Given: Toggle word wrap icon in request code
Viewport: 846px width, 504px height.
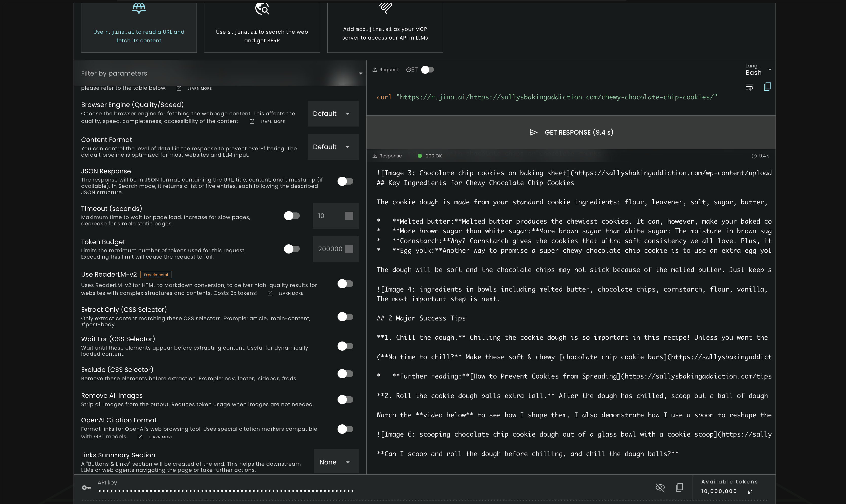Looking at the screenshot, I should coord(749,87).
